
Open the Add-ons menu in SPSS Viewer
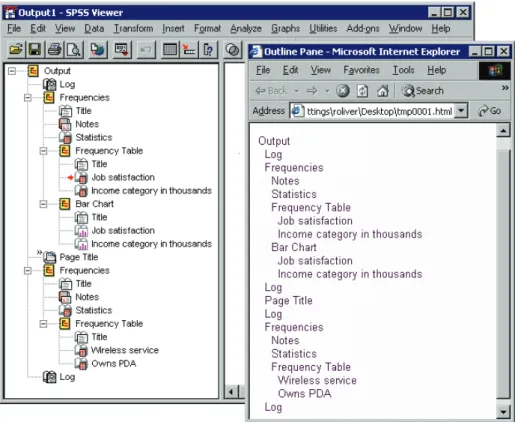[x=363, y=29]
